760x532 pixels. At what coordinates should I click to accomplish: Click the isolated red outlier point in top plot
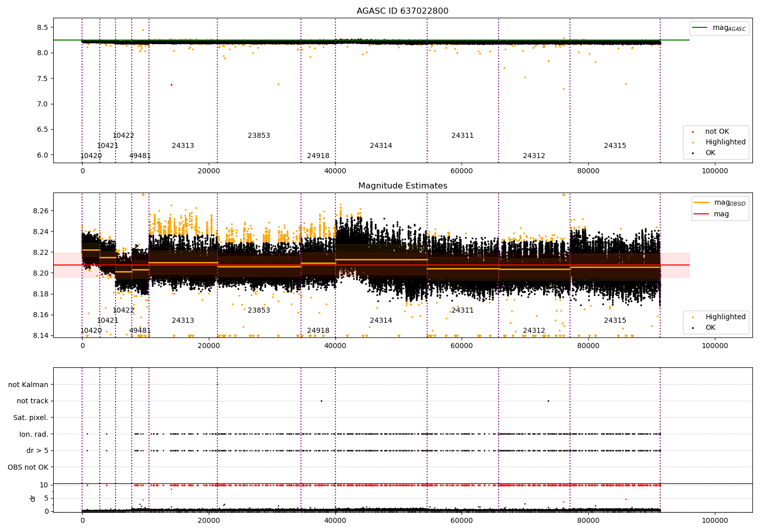click(171, 85)
